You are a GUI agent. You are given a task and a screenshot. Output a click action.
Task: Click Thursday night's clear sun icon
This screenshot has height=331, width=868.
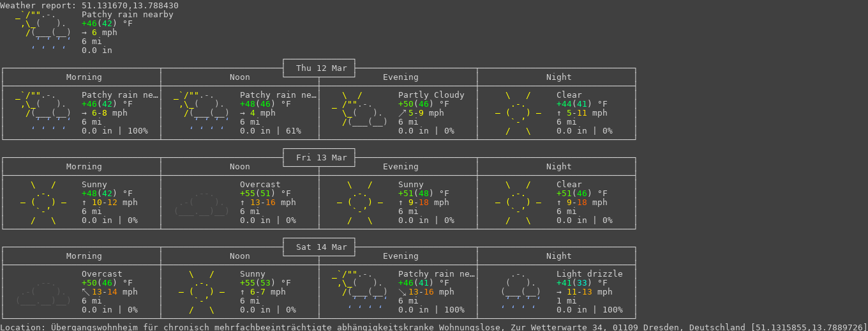(518, 113)
